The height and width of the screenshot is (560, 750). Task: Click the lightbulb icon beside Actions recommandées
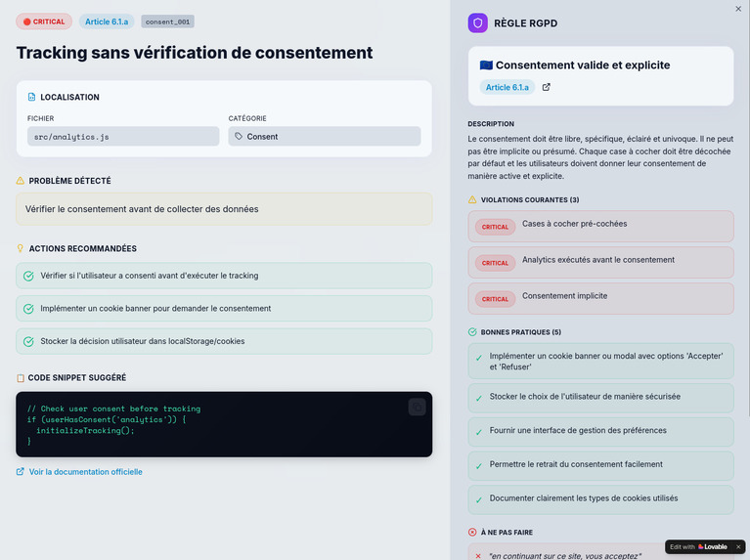click(x=21, y=248)
